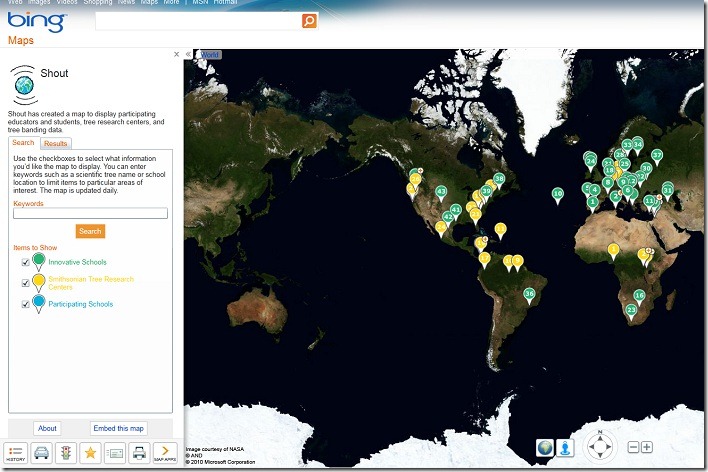Switch to the Results tab
Viewport: 708px width, 472px height.
(x=56, y=144)
